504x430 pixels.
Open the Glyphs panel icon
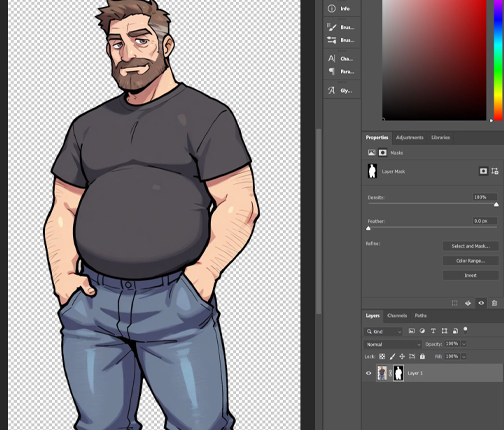click(x=332, y=90)
